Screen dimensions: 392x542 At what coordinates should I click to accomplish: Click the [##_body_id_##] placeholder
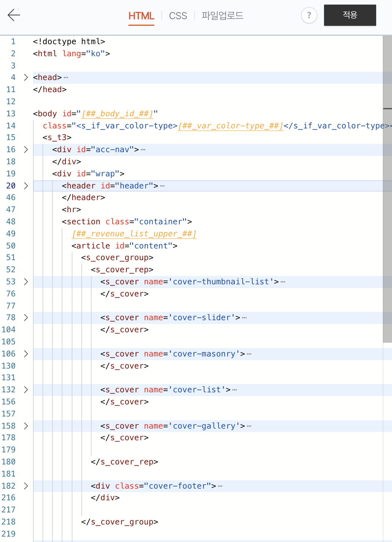pyautogui.click(x=117, y=114)
